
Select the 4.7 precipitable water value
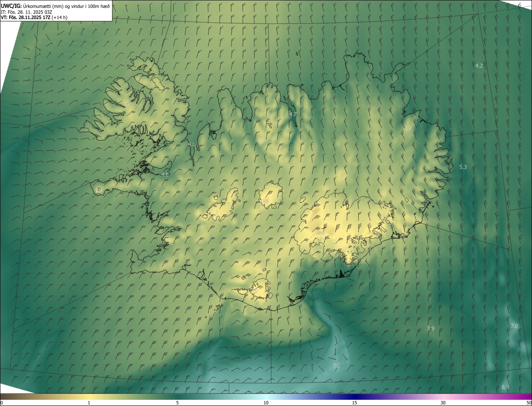(x=293, y=114)
